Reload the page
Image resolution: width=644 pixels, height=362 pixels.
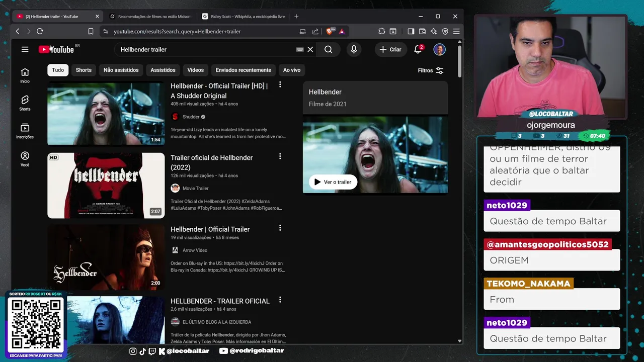[40, 31]
